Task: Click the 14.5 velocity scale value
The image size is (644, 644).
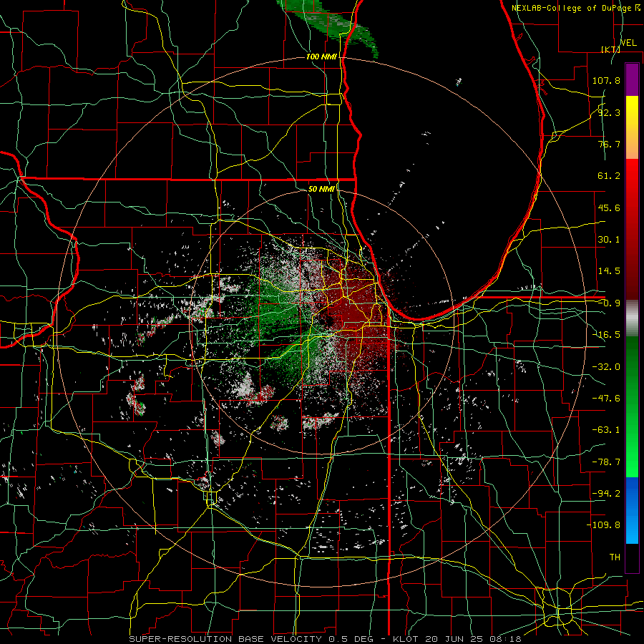Action: pos(609,271)
